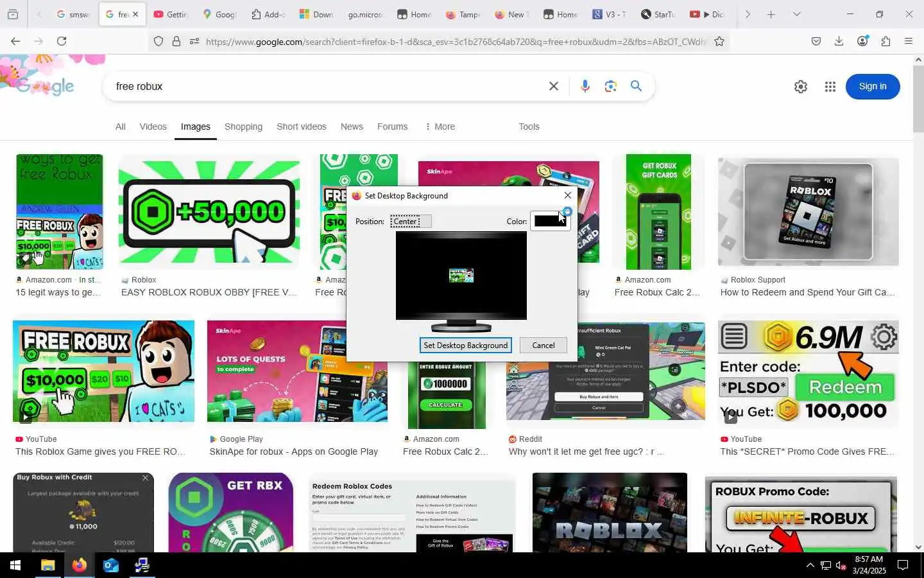Select the Tampermonkey browser tab
This screenshot has height=578, width=924.
(x=463, y=14)
